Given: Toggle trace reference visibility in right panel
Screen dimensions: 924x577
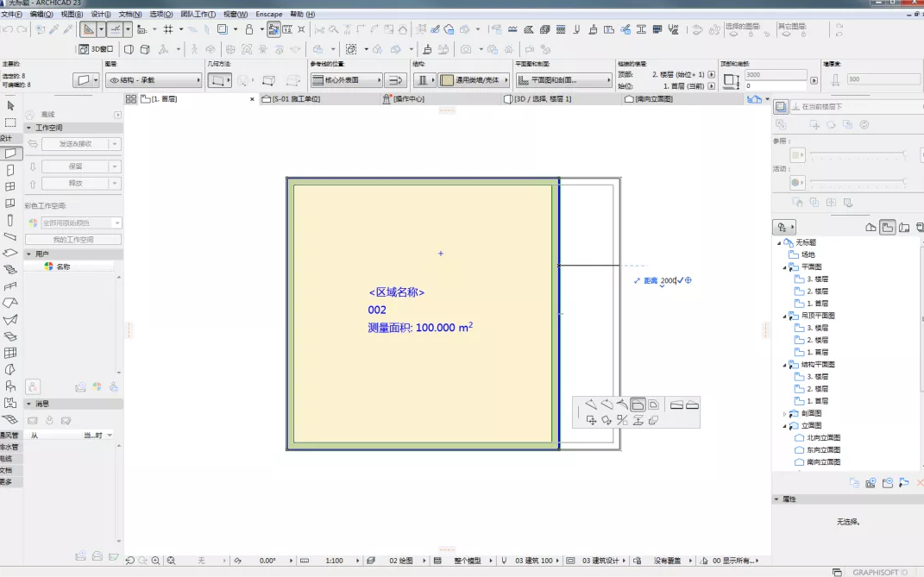Looking at the screenshot, I should pos(781,107).
